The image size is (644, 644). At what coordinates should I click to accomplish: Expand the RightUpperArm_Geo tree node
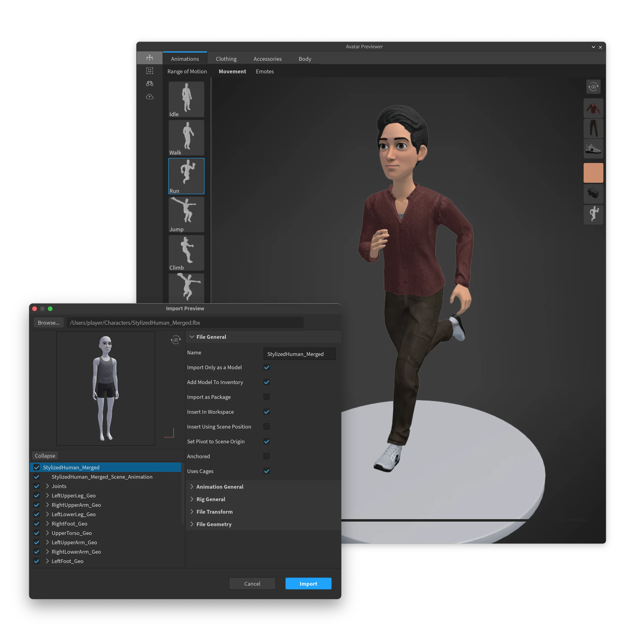tap(47, 505)
